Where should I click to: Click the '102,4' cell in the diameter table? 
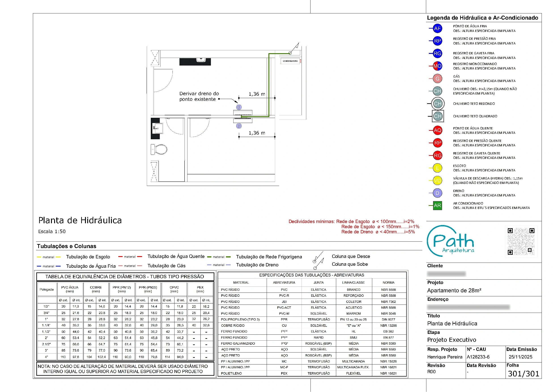click(102, 357)
